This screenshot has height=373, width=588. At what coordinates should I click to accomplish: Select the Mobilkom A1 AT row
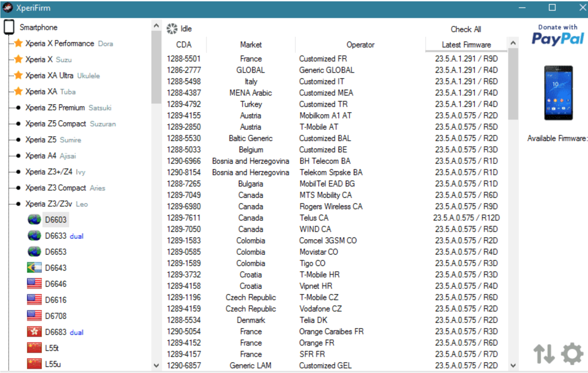tap(335, 116)
